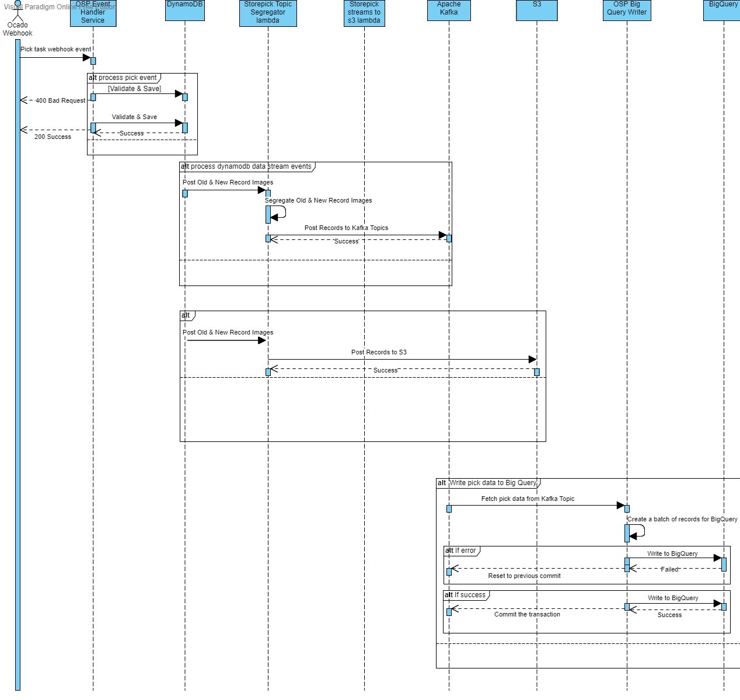Click Success reply label in process pick event
Screen dimensions: 740x700
[131, 133]
